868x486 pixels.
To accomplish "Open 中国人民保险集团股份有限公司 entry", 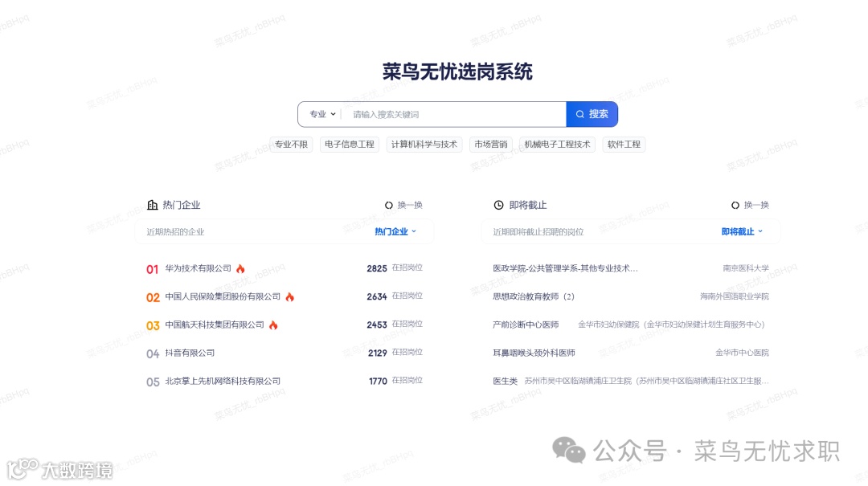I will (x=223, y=296).
